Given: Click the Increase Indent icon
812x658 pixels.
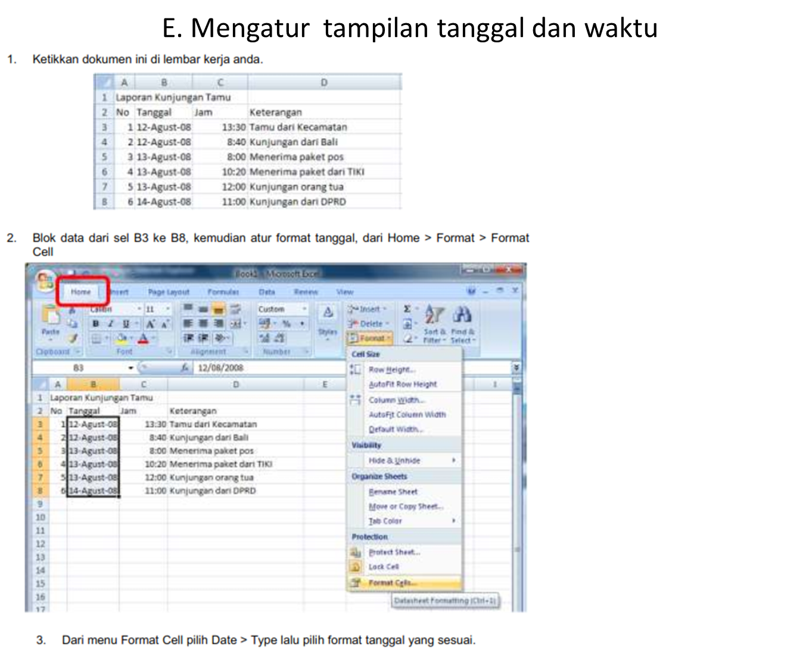Looking at the screenshot, I should click(203, 338).
